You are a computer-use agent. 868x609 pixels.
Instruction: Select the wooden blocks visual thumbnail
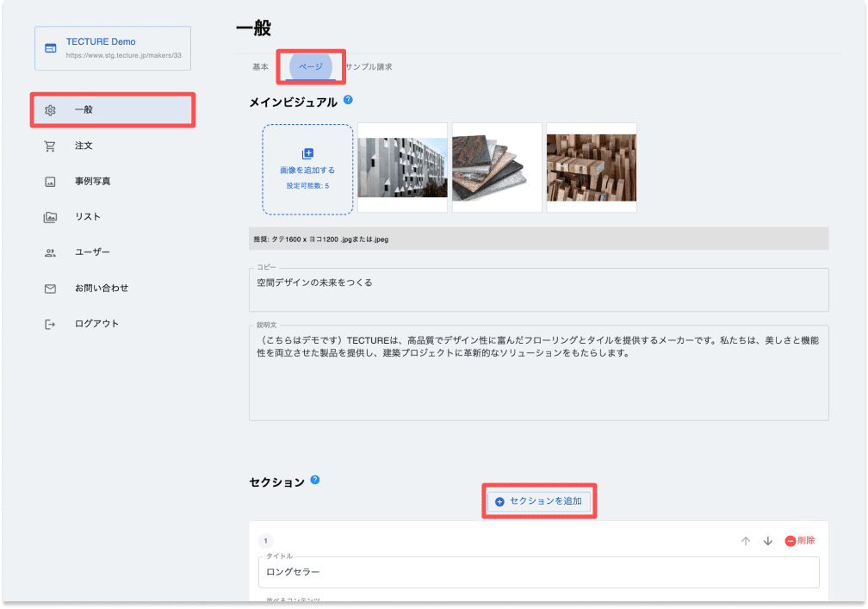tap(592, 167)
